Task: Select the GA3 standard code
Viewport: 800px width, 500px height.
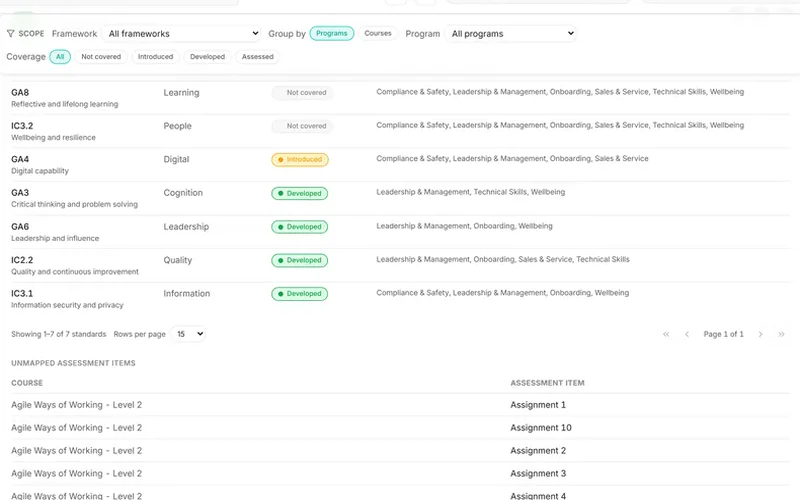Action: pyautogui.click(x=20, y=193)
